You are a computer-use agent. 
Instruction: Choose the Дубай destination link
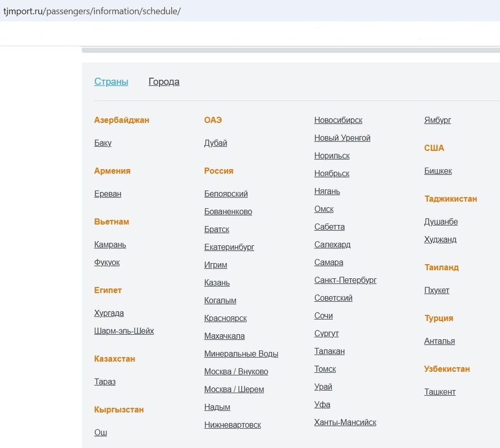215,143
